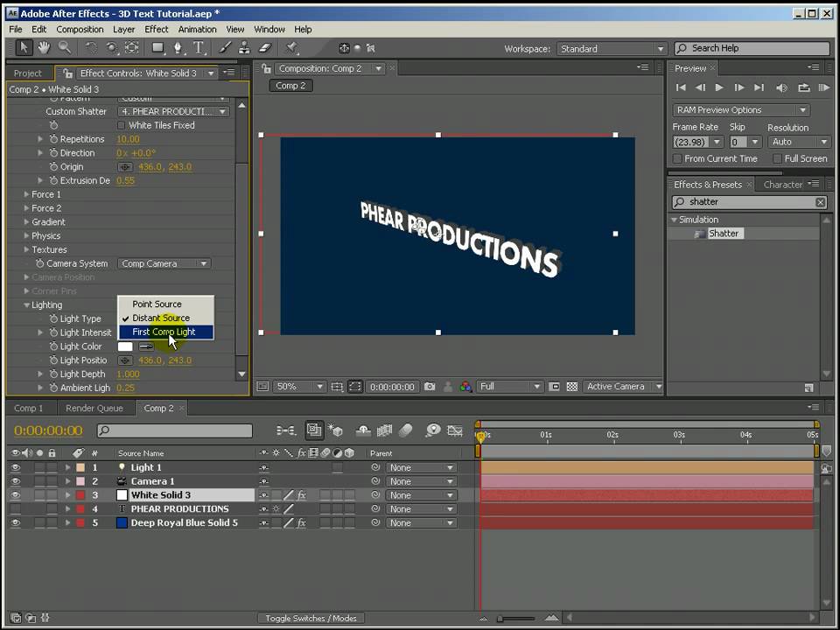Enable White Tiles Fixed checkbox
The height and width of the screenshot is (630, 840).
(x=121, y=125)
